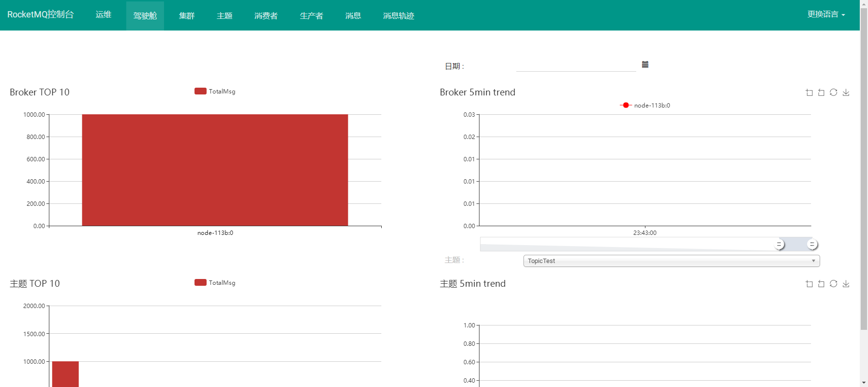
Task: Save 主题 5min trend chart as image
Action: [x=846, y=284]
